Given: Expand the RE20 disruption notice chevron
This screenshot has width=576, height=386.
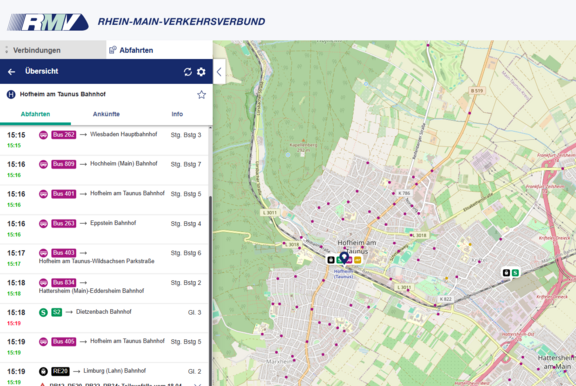Looking at the screenshot, I should tap(198, 384).
